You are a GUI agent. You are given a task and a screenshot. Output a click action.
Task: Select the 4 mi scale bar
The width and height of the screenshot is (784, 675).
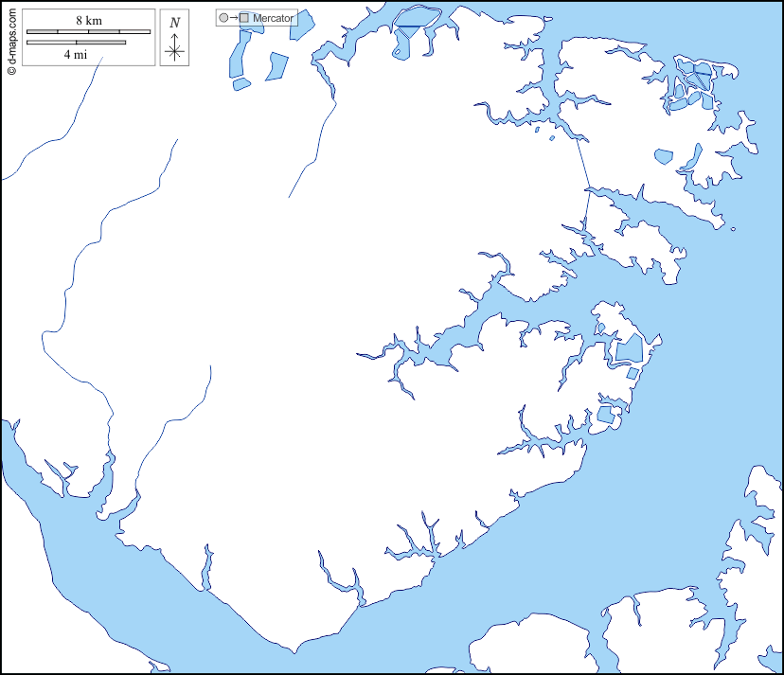pyautogui.click(x=76, y=42)
